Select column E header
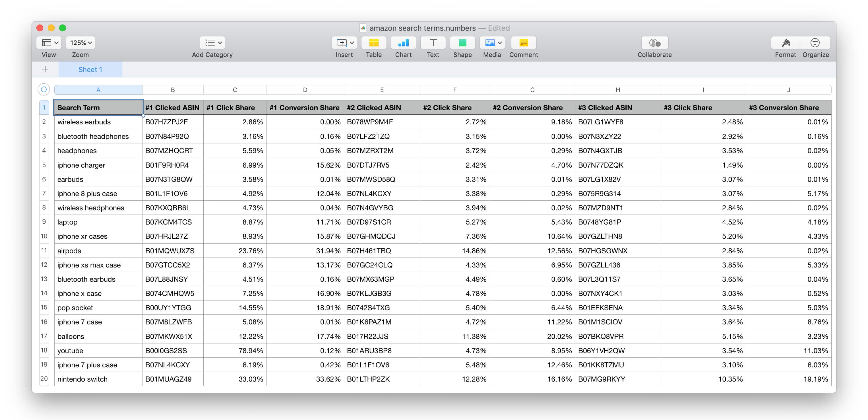868x420 pixels. [x=382, y=90]
